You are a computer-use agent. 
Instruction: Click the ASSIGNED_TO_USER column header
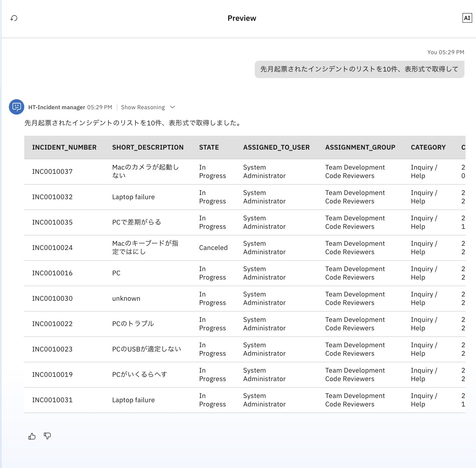(x=276, y=147)
